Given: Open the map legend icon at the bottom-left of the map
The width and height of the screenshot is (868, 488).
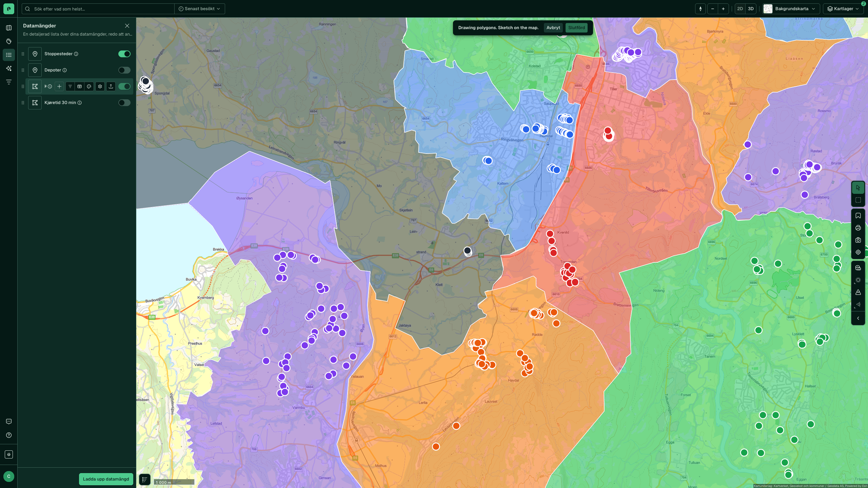Looking at the screenshot, I should [145, 480].
